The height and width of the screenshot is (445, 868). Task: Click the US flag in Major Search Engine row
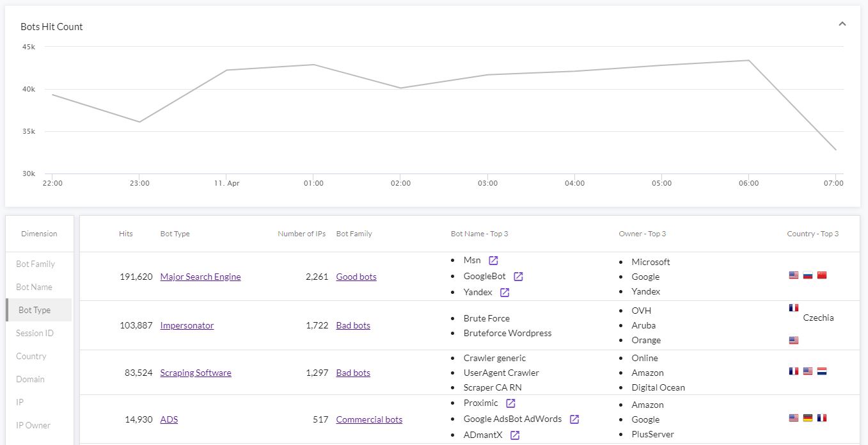tap(793, 275)
